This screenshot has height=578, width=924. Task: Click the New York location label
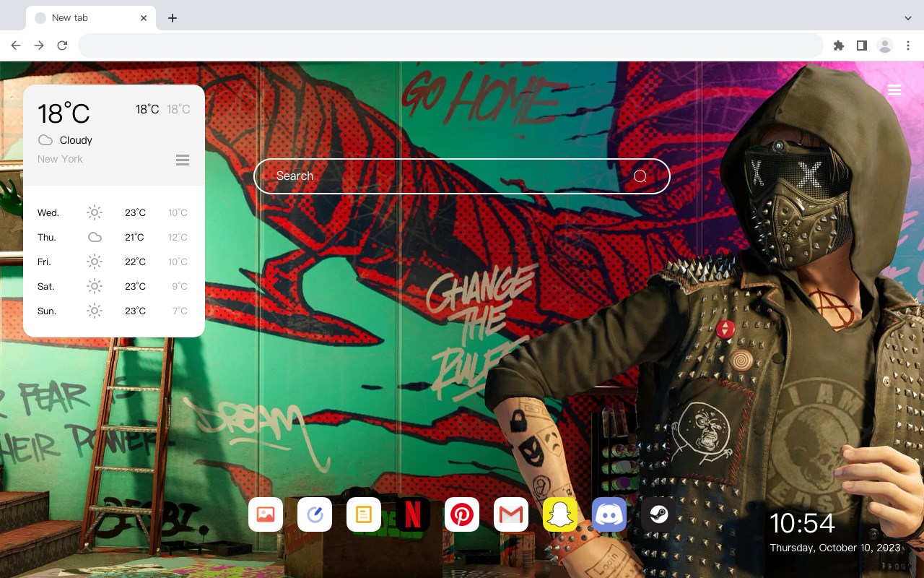pos(60,159)
